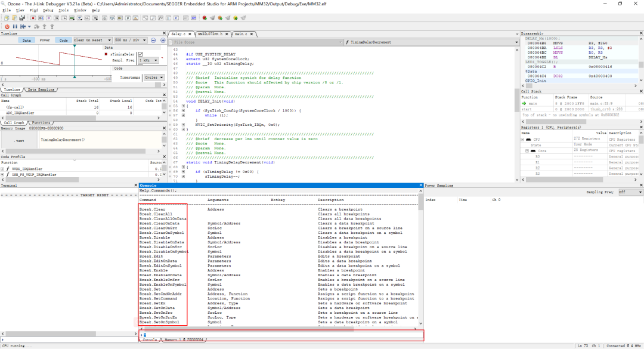Click the red power reset icon

click(7, 26)
